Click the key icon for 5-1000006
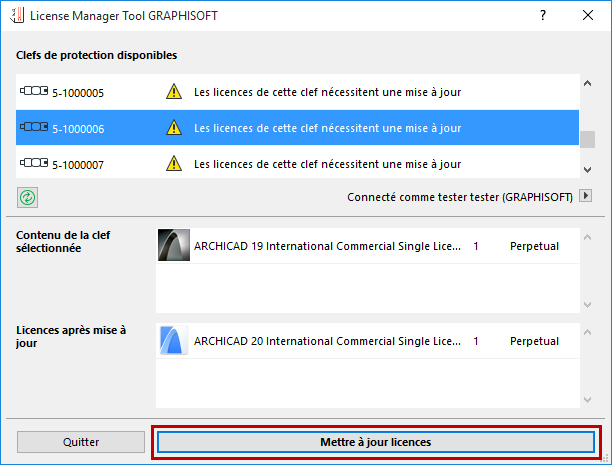This screenshot has width=612, height=465. click(34, 127)
